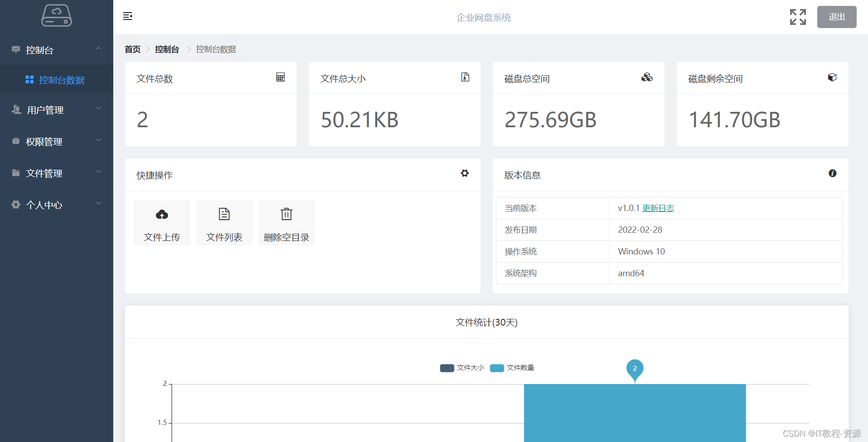Click the 磁盘总空间 card title
This screenshot has width=868, height=442.
click(527, 79)
